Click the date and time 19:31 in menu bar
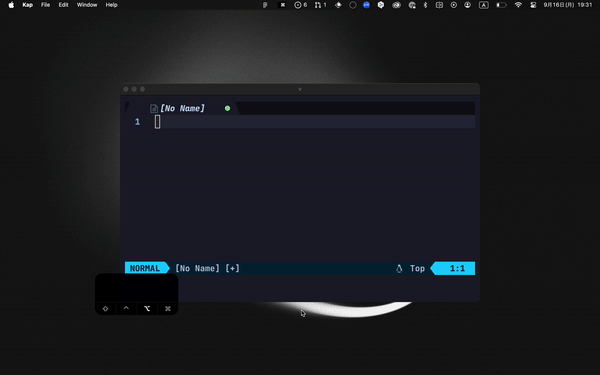This screenshot has height=375, width=600. 568,5
